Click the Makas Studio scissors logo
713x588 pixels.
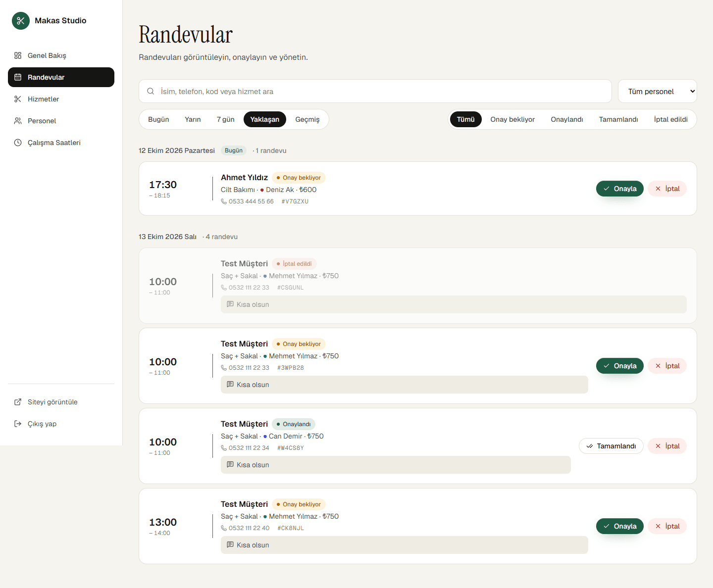(21, 21)
